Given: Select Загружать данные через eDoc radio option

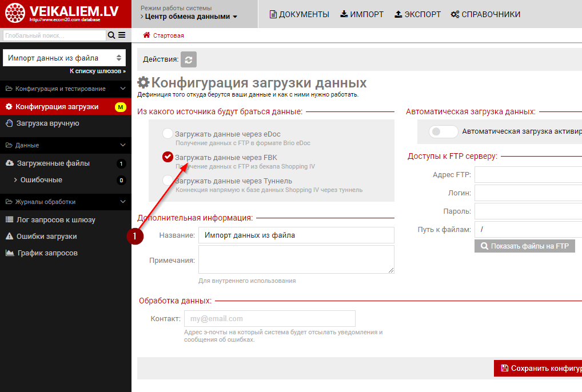Looking at the screenshot, I should [x=168, y=134].
